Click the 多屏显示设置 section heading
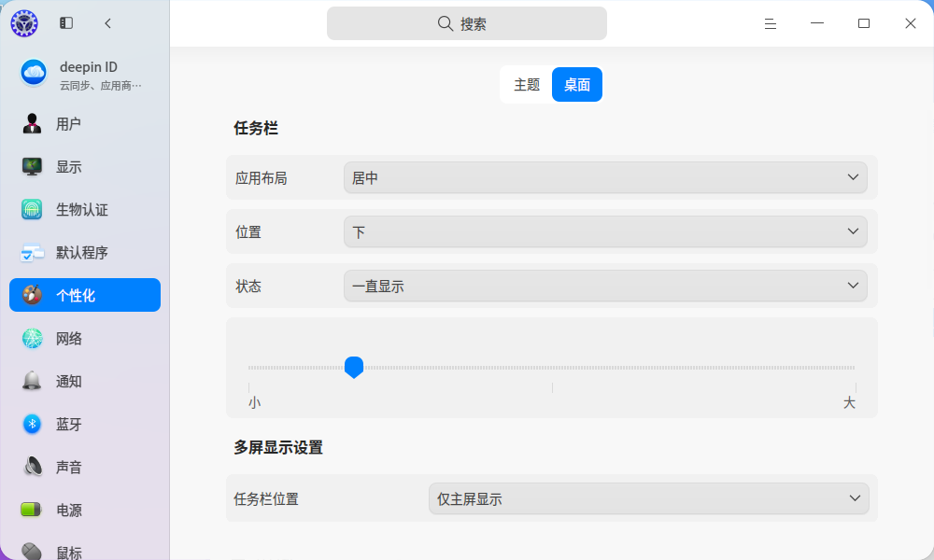 point(278,447)
